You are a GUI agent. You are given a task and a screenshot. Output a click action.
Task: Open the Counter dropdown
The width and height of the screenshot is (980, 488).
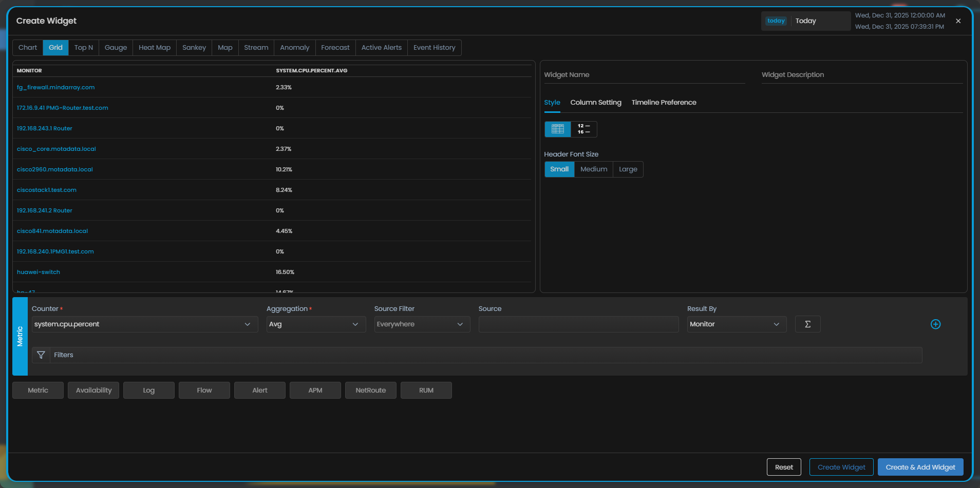point(144,324)
